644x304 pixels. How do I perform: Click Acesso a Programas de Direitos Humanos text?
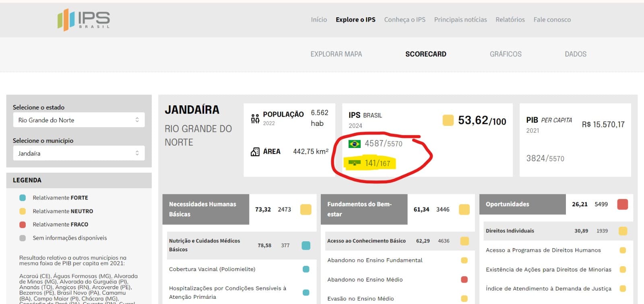tap(543, 250)
